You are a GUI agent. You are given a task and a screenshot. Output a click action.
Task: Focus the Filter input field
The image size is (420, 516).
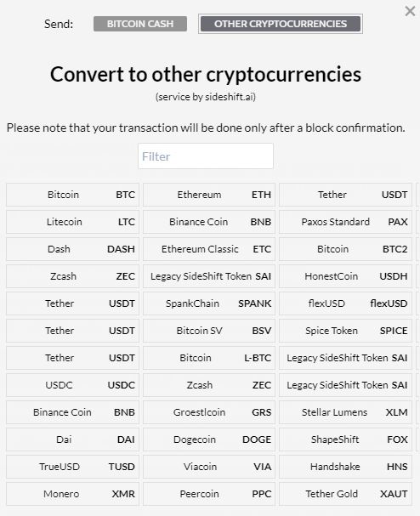(x=206, y=156)
